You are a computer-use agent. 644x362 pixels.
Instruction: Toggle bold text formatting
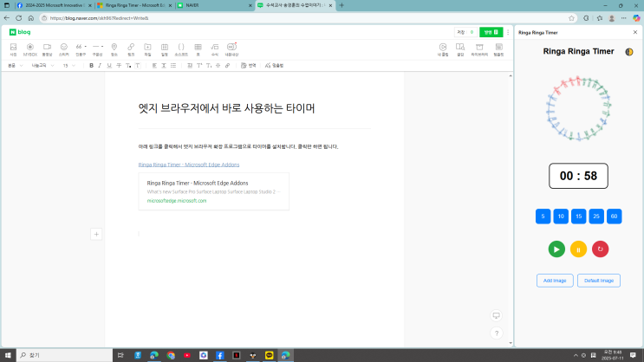click(x=91, y=65)
